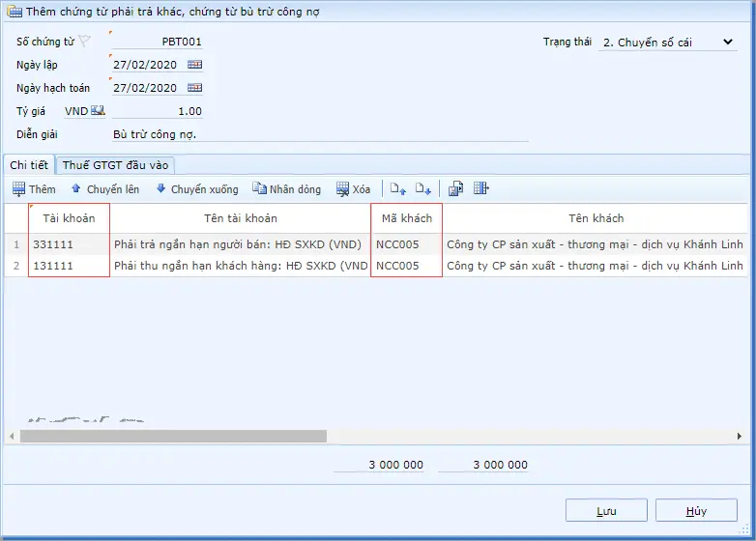Click window icon in title bar

15,12
